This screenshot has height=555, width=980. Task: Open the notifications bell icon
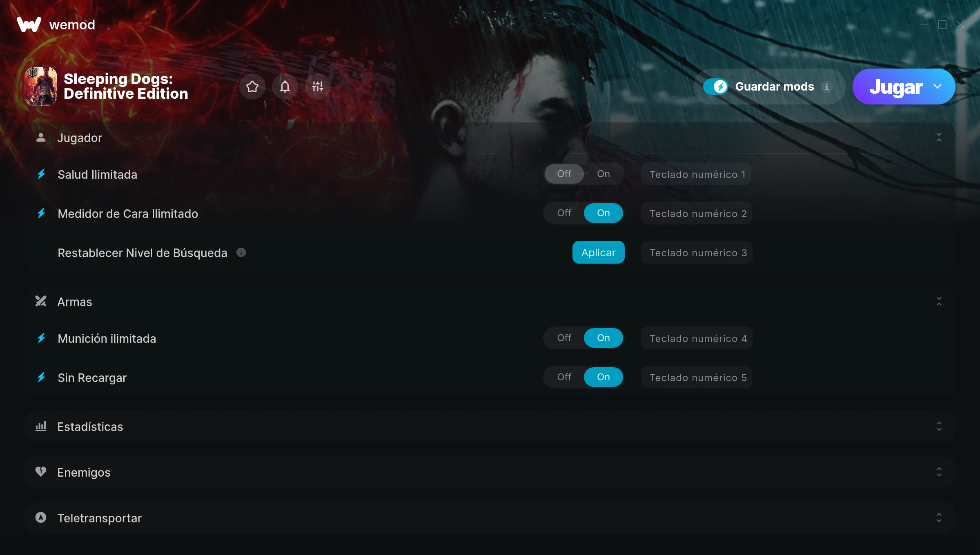coord(285,87)
